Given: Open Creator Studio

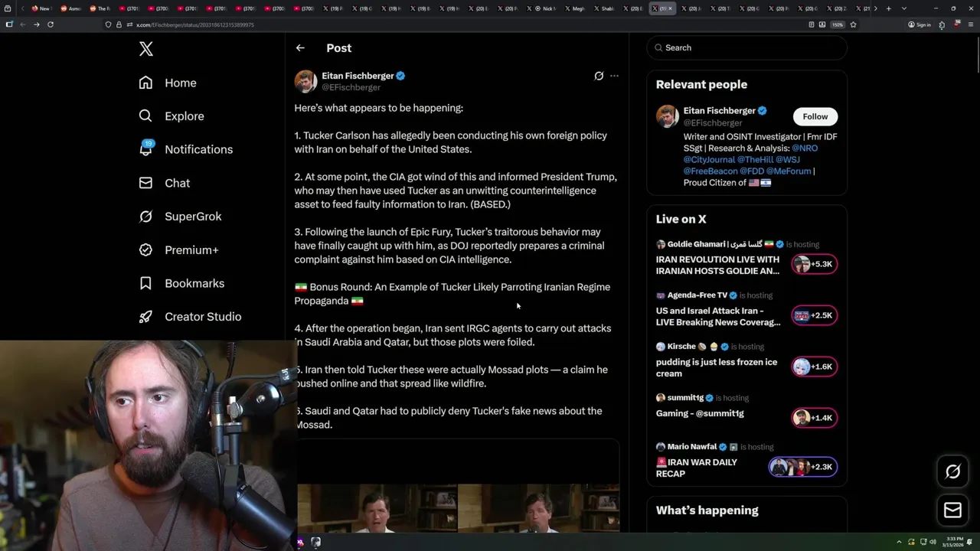Looking at the screenshot, I should pyautogui.click(x=203, y=317).
